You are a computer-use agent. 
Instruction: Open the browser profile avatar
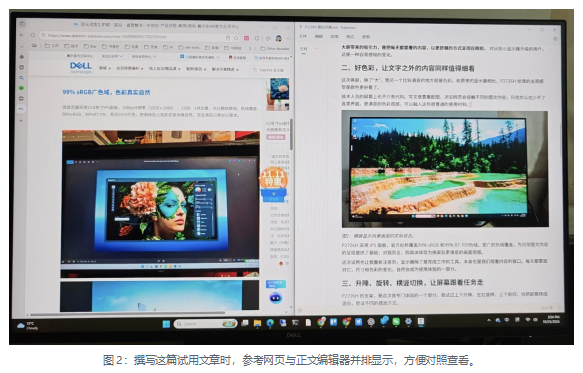(x=278, y=38)
